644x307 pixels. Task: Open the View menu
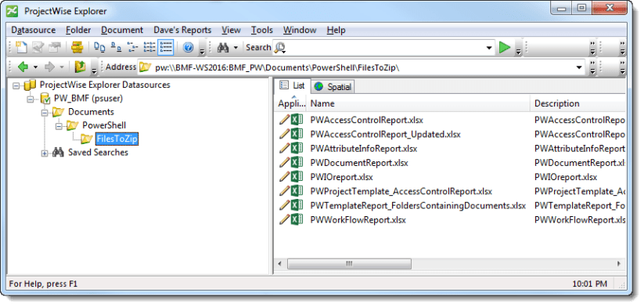232,30
